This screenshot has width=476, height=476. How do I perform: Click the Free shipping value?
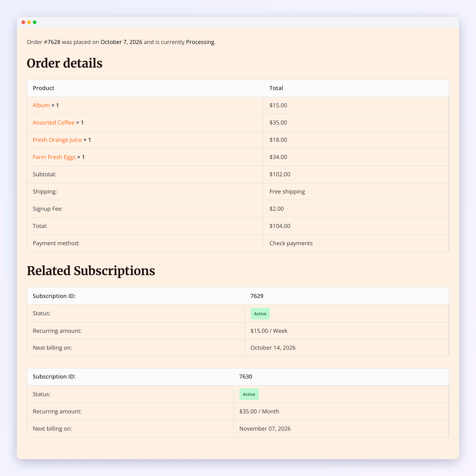coord(287,192)
